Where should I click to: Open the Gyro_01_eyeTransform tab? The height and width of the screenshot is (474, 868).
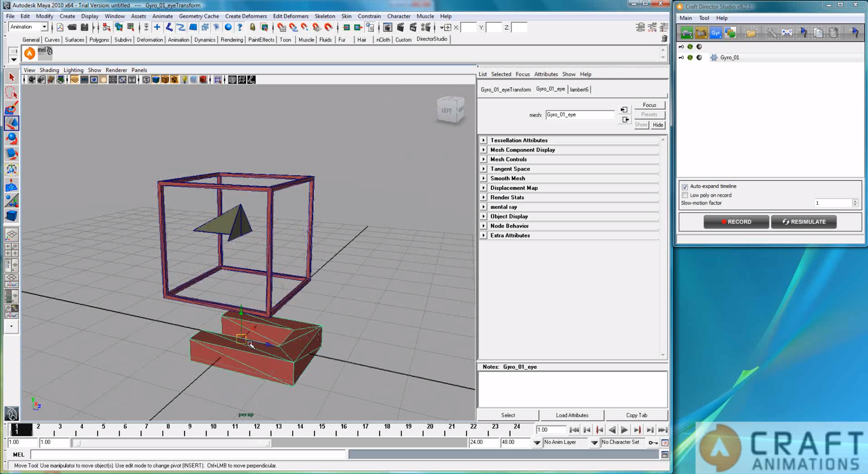pos(506,89)
